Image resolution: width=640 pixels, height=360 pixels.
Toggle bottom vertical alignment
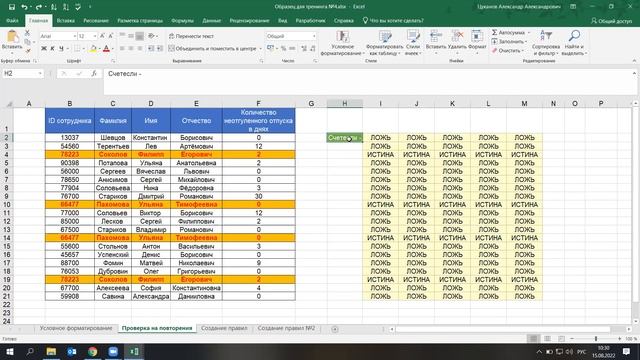140,36
